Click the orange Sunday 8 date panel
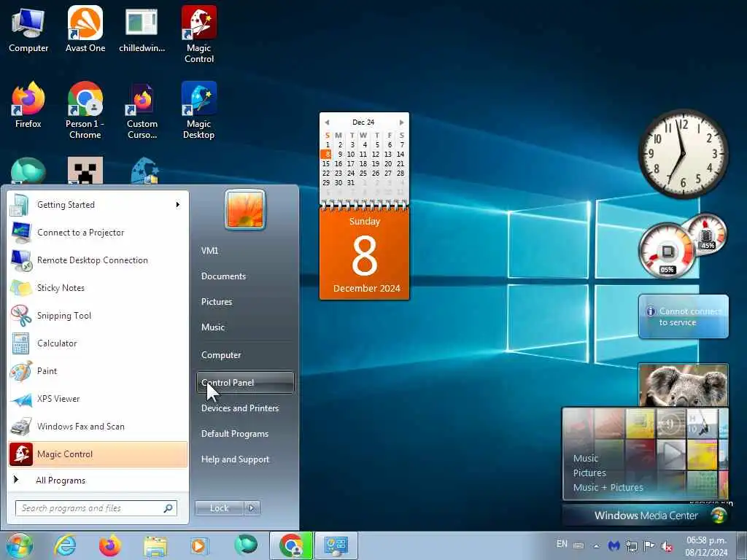Viewport: 747px width, 560px height. [365, 254]
